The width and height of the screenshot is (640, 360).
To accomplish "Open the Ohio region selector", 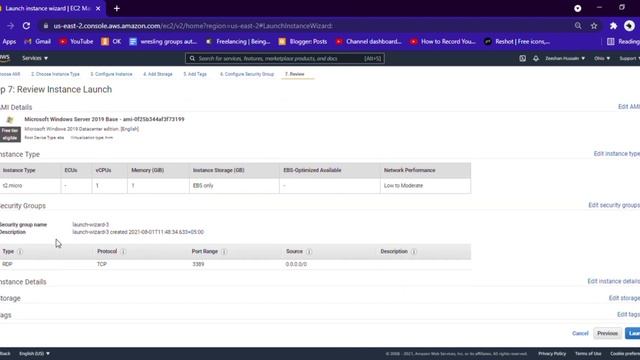I will 602,58.
